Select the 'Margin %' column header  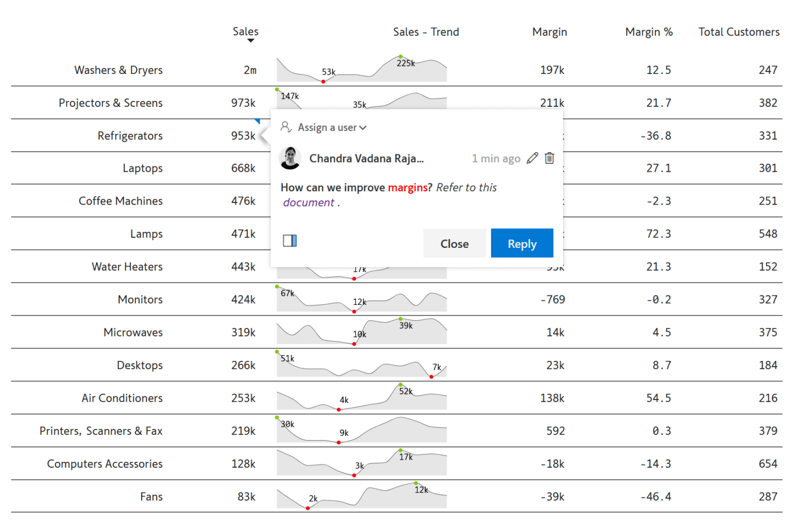[649, 32]
